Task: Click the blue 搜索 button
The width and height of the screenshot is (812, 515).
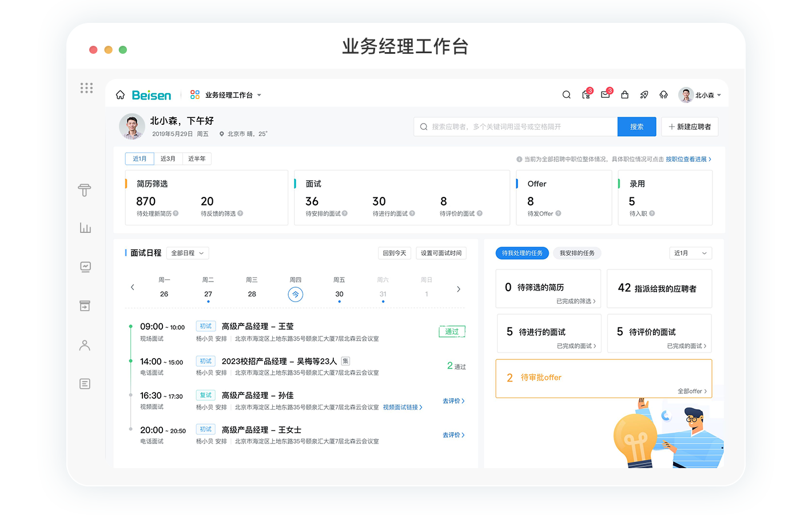Action: (636, 127)
